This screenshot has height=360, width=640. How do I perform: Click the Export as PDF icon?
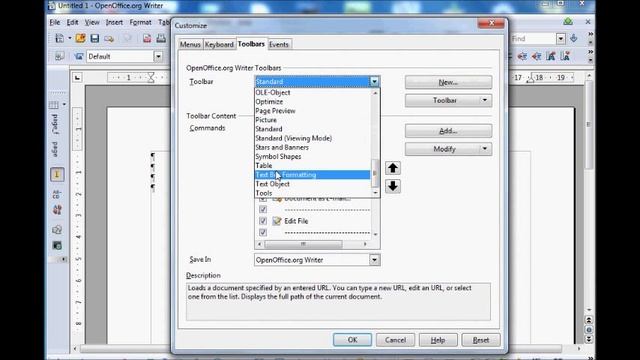147,39
